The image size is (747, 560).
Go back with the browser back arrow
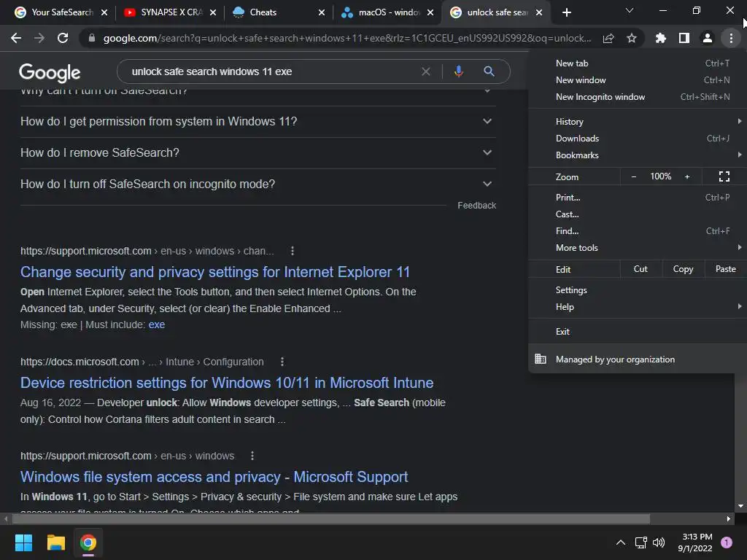(16, 38)
